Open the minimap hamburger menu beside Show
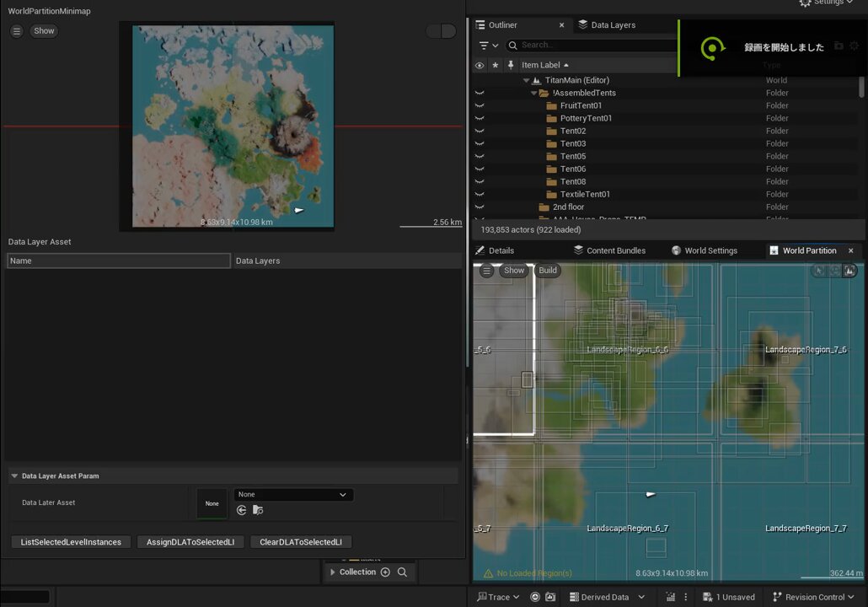Image resolution: width=868 pixels, height=607 pixels. [x=17, y=31]
